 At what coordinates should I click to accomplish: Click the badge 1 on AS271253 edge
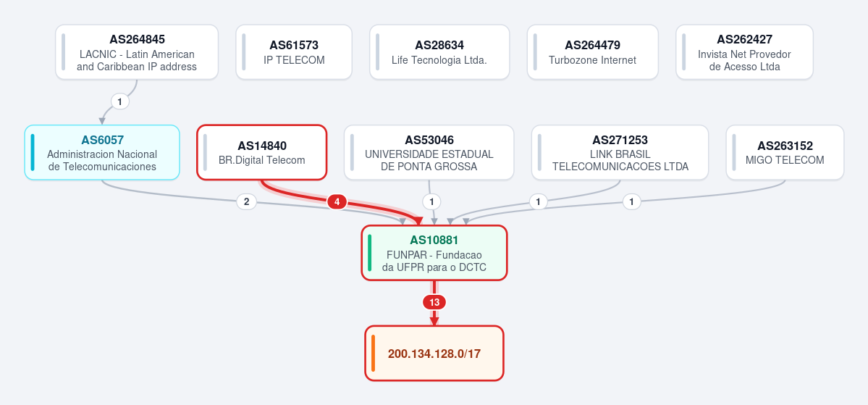[538, 202]
